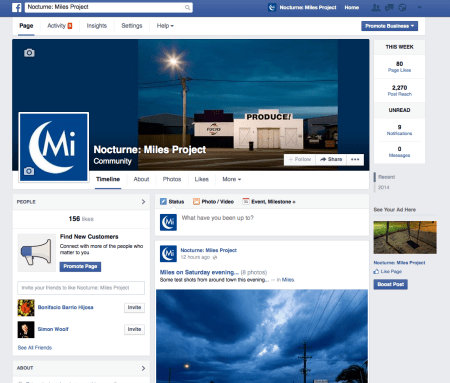Click the Home link in top bar
This screenshot has width=450, height=383.
tap(352, 7)
